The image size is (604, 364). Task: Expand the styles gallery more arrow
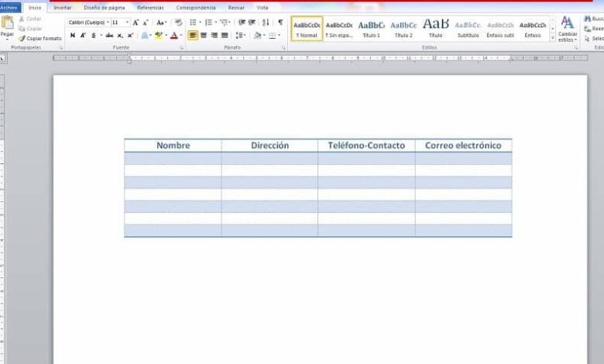click(x=553, y=38)
